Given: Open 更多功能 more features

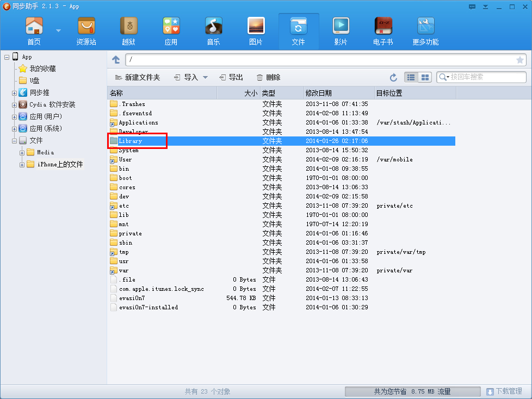Looking at the screenshot, I should point(425,31).
